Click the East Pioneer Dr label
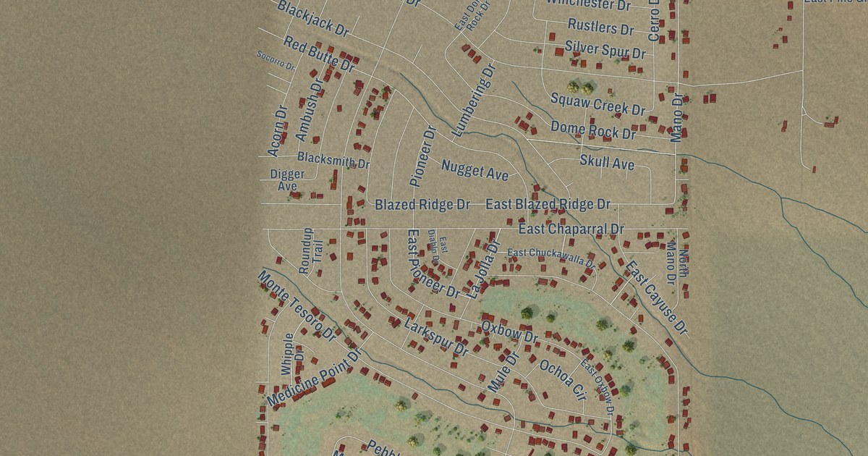 point(433,265)
